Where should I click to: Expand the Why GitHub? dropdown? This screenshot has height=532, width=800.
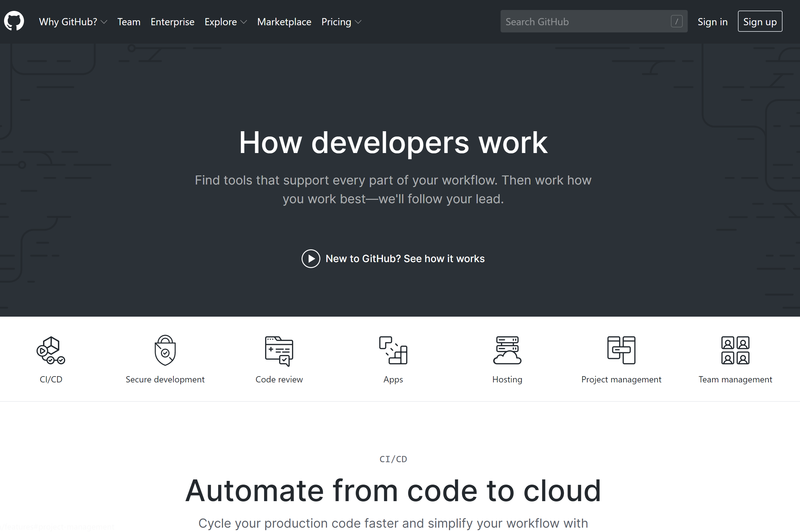tap(73, 22)
